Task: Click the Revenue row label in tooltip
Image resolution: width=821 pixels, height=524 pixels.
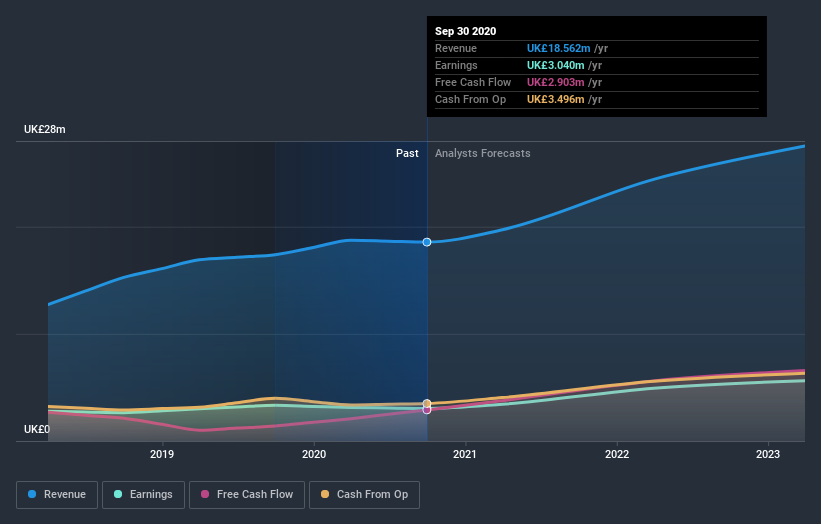Action: [x=456, y=48]
